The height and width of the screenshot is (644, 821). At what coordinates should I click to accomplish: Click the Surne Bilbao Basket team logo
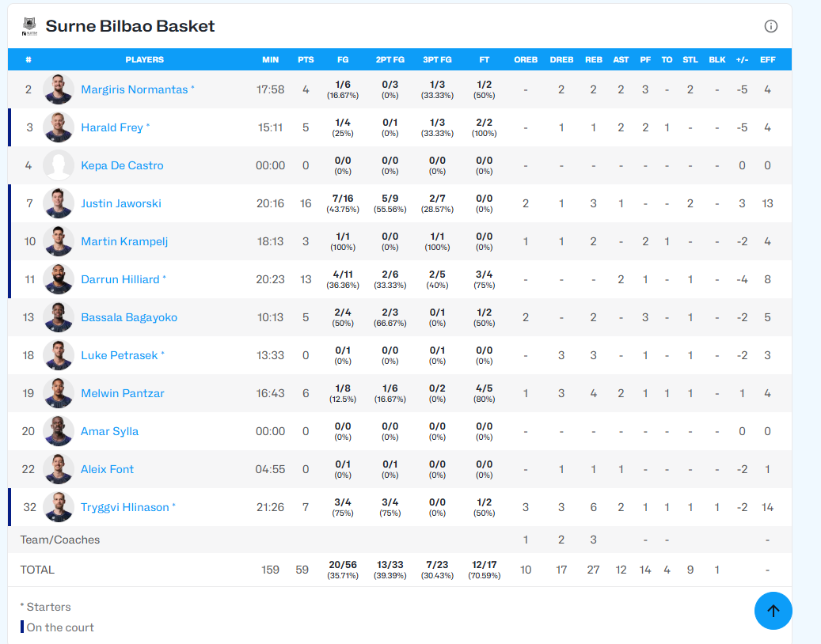click(x=29, y=27)
